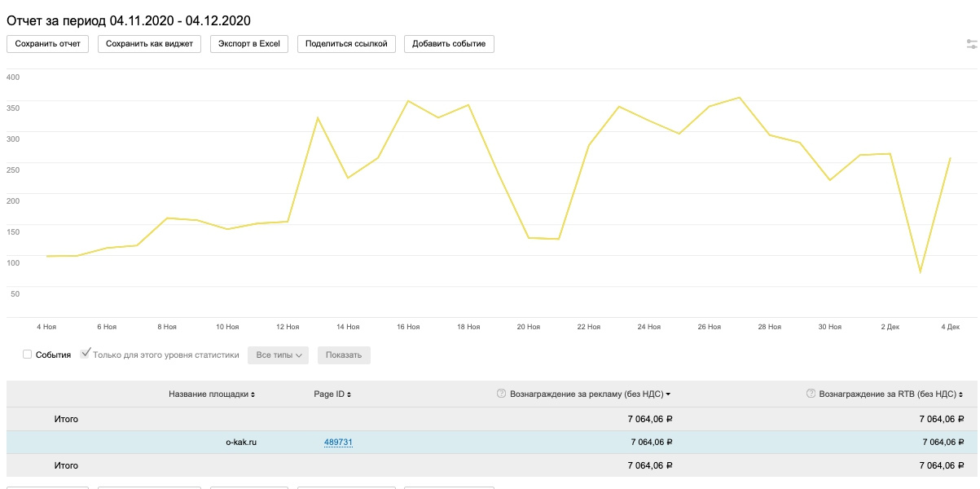Click the chart peak at 16 Ноя

pyautogui.click(x=408, y=101)
